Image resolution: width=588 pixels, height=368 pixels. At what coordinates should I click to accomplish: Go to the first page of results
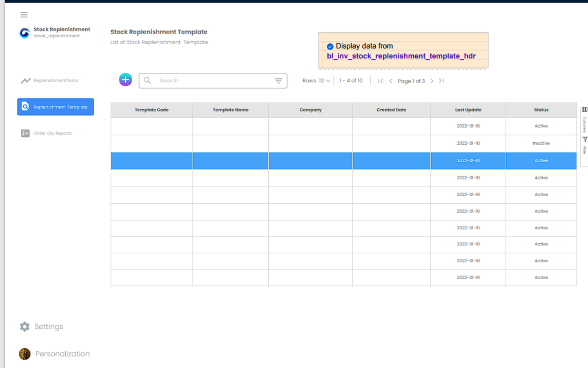tap(381, 81)
